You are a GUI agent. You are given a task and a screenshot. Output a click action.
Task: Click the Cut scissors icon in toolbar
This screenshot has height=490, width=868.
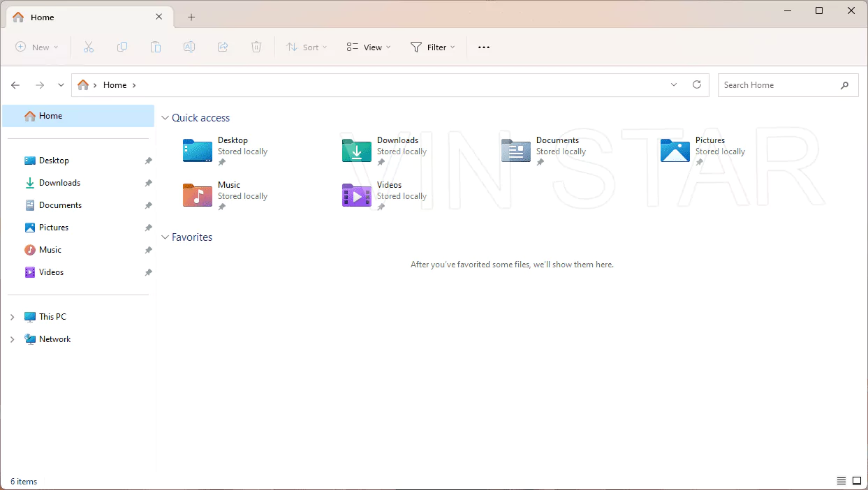[89, 47]
